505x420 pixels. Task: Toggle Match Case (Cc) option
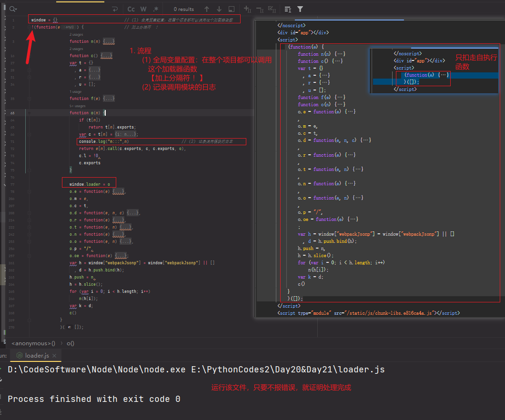click(131, 10)
